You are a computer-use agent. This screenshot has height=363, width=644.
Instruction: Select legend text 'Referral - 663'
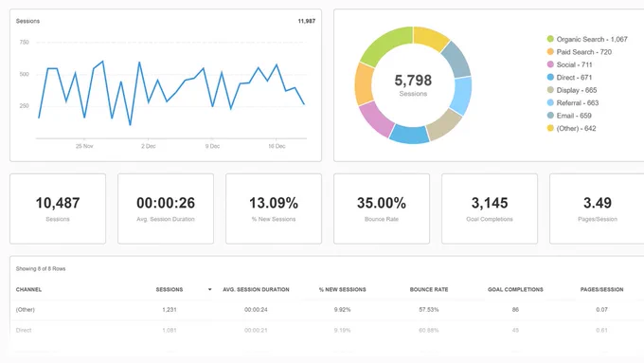pos(578,102)
